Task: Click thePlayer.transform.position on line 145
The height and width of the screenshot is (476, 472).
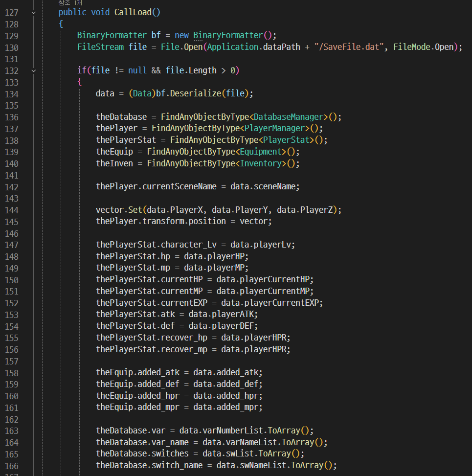Action: (x=161, y=221)
